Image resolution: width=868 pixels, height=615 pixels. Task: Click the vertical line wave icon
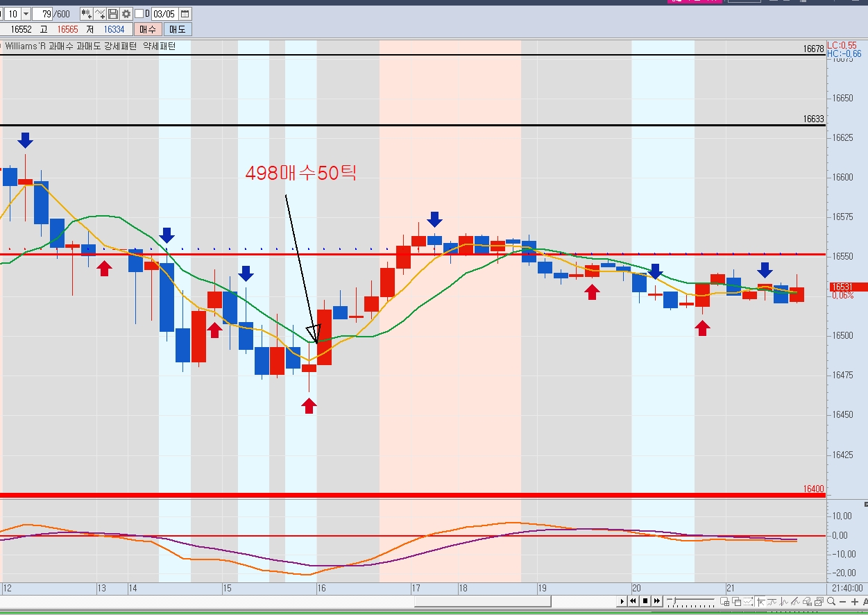click(x=784, y=601)
